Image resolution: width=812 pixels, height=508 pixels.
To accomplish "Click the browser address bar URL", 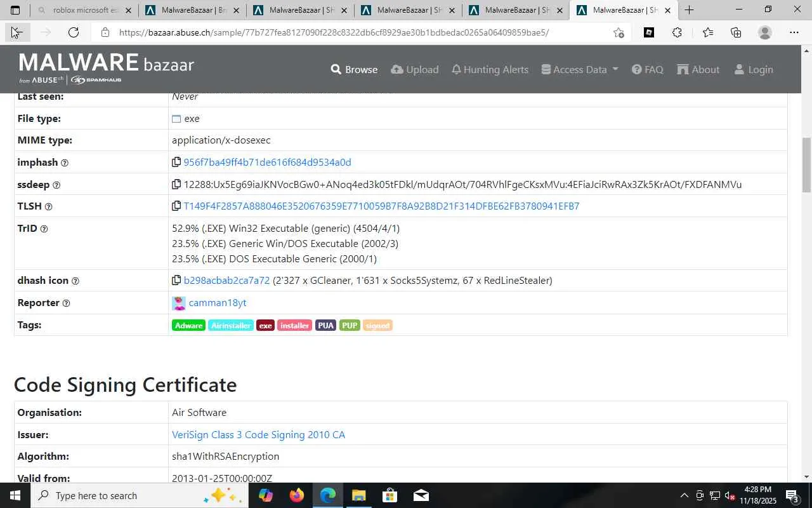I will coord(334,32).
